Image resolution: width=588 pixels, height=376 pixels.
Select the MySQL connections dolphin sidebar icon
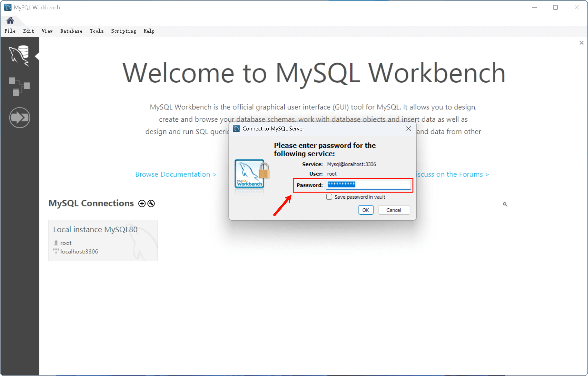click(x=19, y=56)
